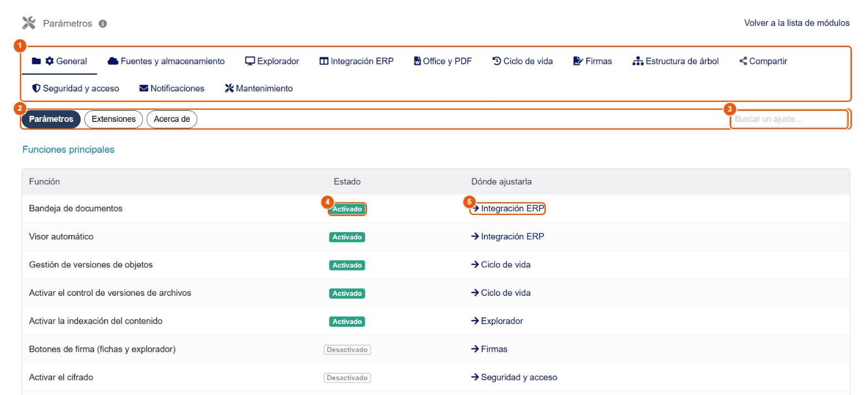
Task: Open the shield icon for Seguridad y acceso
Action: [x=36, y=88]
